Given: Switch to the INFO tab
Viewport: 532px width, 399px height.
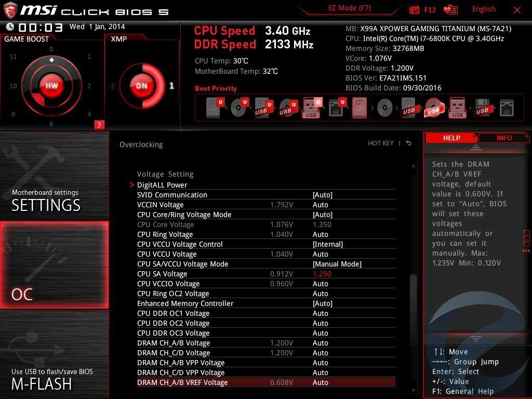Looking at the screenshot, I should [x=503, y=138].
